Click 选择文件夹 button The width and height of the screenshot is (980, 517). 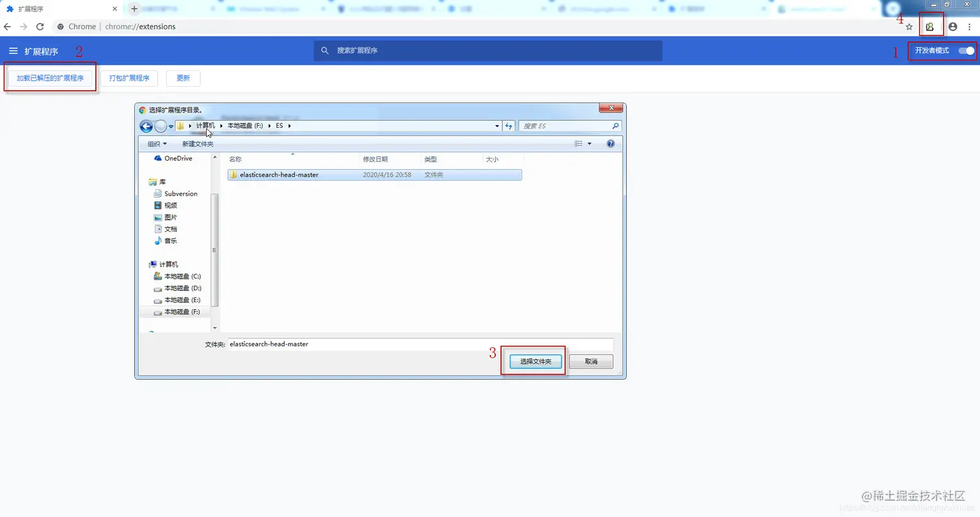[535, 362]
